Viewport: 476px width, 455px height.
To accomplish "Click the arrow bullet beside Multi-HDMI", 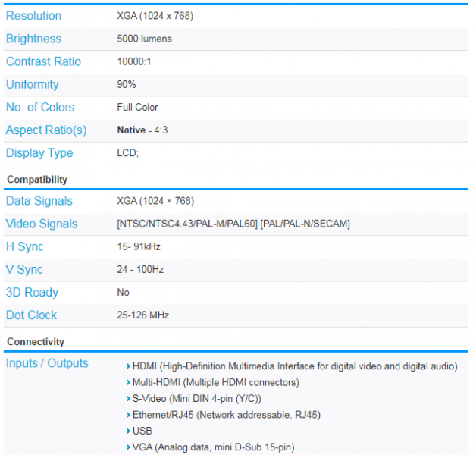I will click(x=127, y=383).
